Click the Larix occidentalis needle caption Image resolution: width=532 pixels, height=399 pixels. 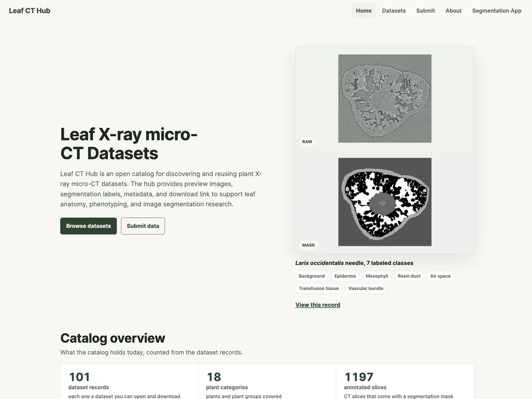click(354, 263)
